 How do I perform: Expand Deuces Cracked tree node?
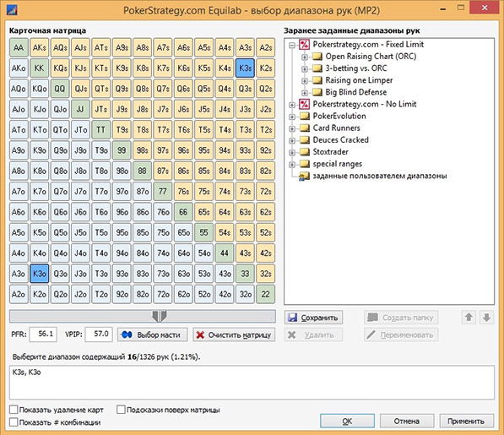click(x=292, y=140)
